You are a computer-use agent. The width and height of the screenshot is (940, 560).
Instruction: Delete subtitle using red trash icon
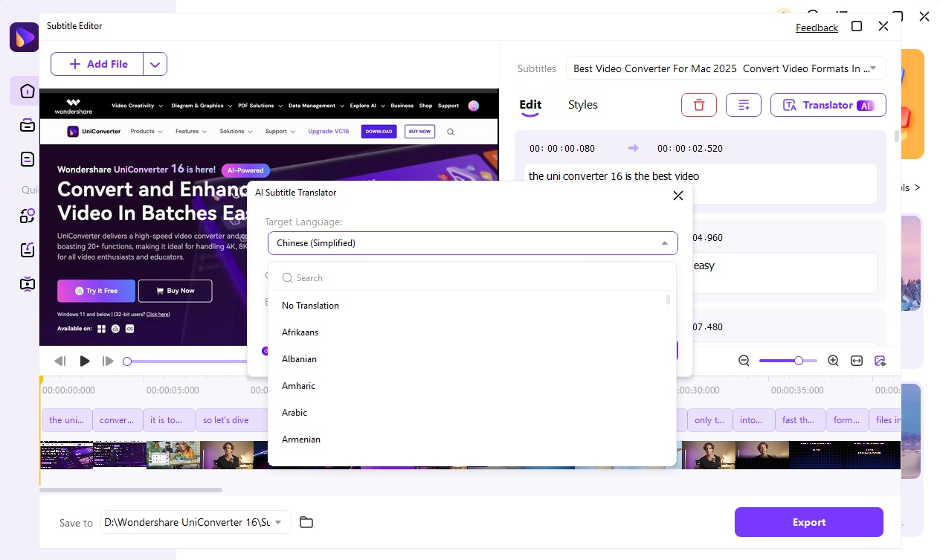coord(698,105)
